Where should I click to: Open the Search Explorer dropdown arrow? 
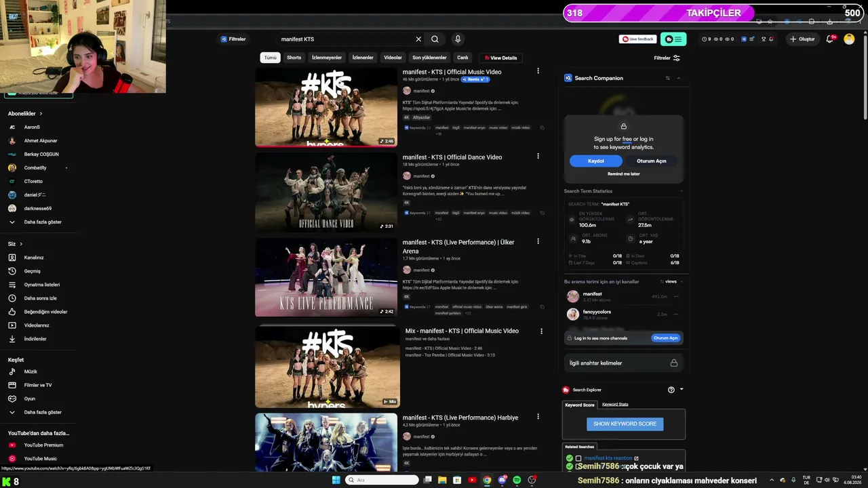click(682, 390)
